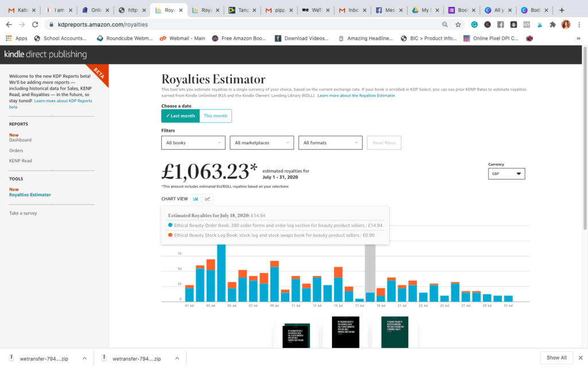
Task: Click the middle black book cover thumbnail
Action: click(345, 332)
